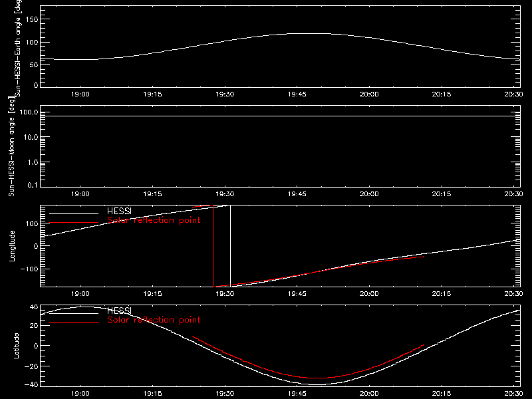Click the -20 tick on the Latitude plot
The height and width of the screenshot is (399, 532).
31,366
